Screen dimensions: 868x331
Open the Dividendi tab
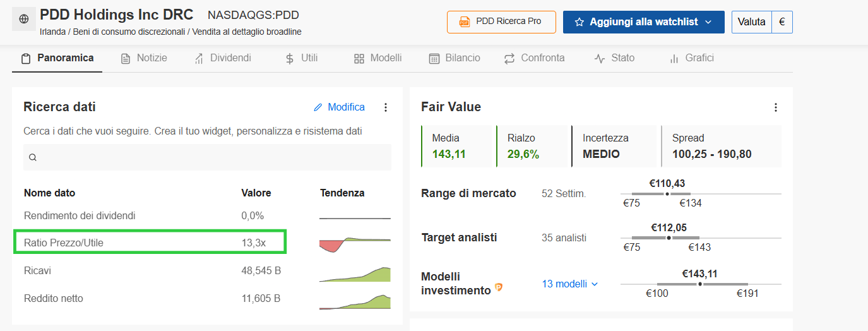point(223,58)
